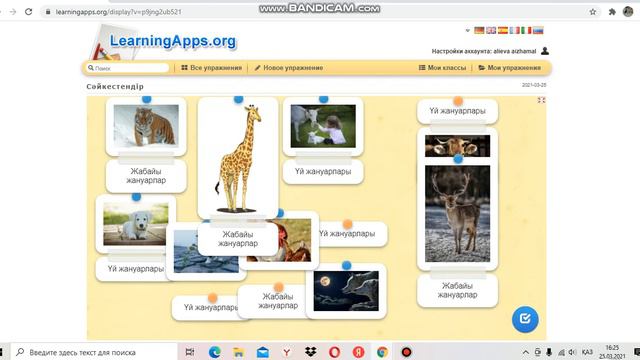Select the German flag language
The image size is (640, 360).
[x=479, y=30]
